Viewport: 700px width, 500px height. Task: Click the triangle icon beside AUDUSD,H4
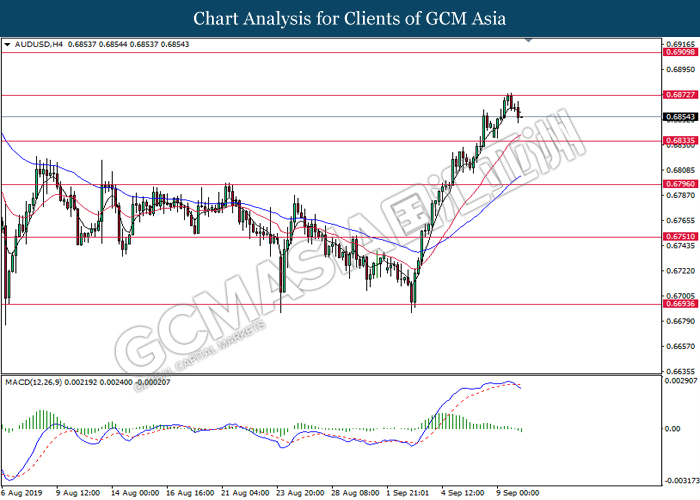7,46
